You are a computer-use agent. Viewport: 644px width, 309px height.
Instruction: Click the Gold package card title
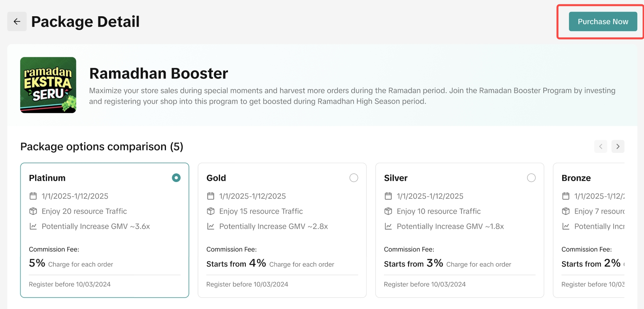(x=216, y=178)
